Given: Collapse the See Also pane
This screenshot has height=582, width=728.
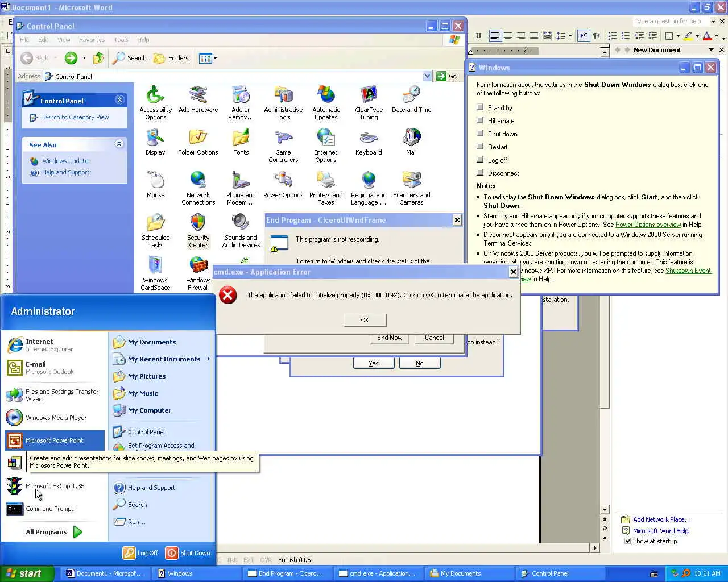Looking at the screenshot, I should pos(119,144).
